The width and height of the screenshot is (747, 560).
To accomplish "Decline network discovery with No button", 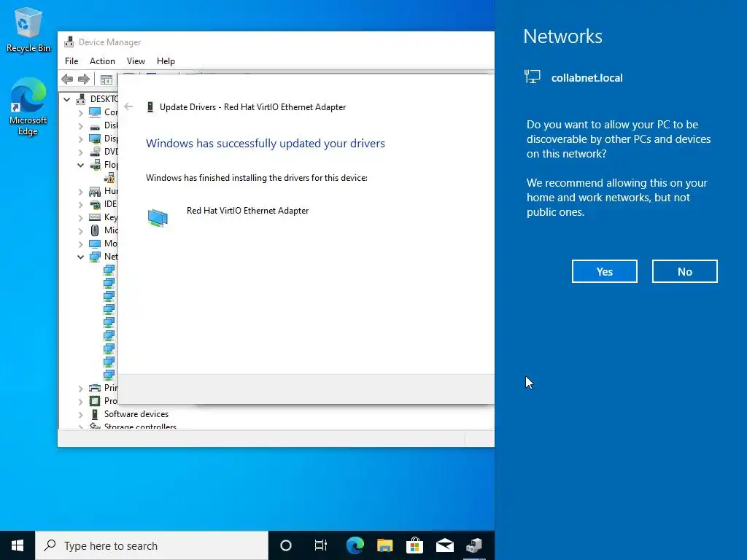I will pos(684,271).
